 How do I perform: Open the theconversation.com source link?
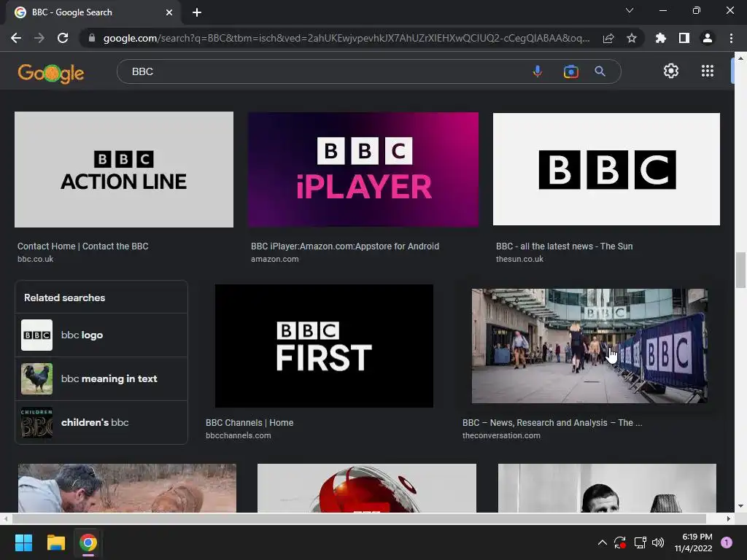coord(501,435)
